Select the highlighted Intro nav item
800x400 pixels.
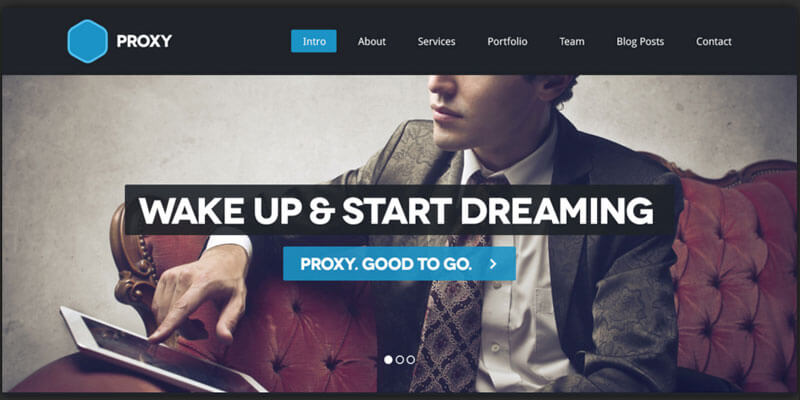click(x=314, y=41)
